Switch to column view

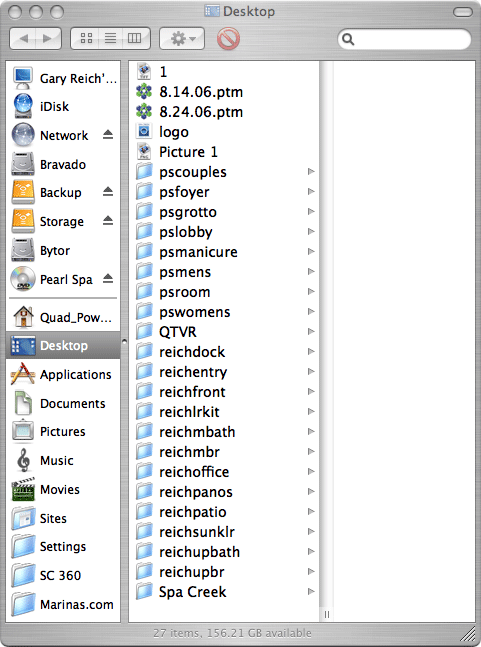point(135,39)
